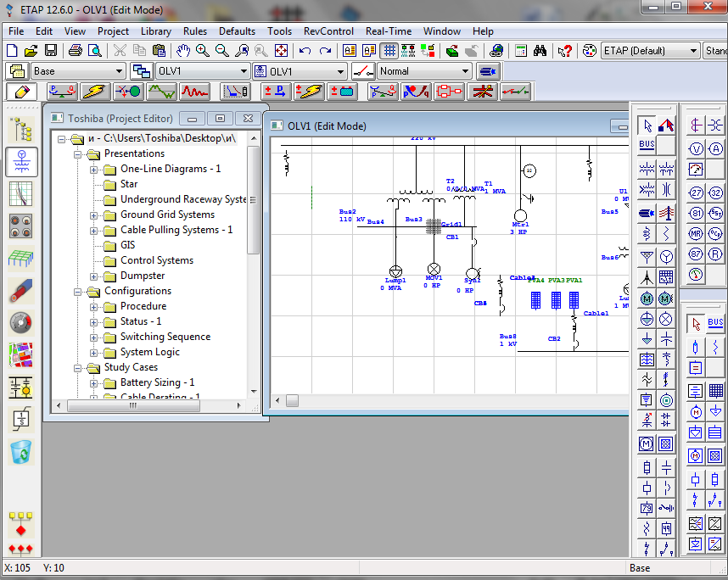Click the Save floppy disk icon
The image size is (728, 580).
click(51, 51)
